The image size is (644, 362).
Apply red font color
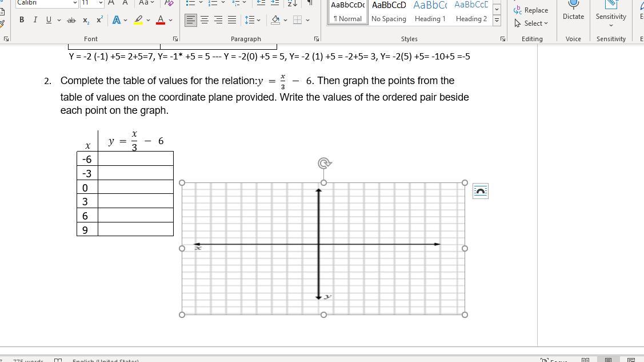click(x=161, y=19)
